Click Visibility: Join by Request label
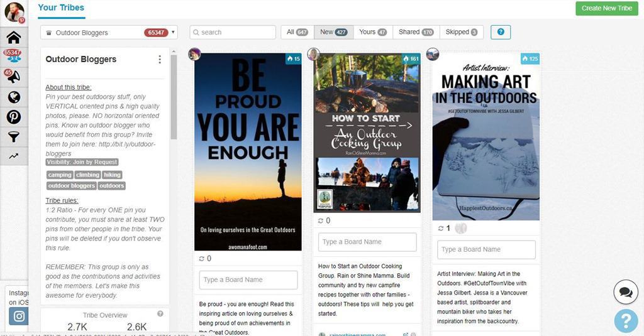Image resolution: width=644 pixels, height=336 pixels. pyautogui.click(x=82, y=162)
